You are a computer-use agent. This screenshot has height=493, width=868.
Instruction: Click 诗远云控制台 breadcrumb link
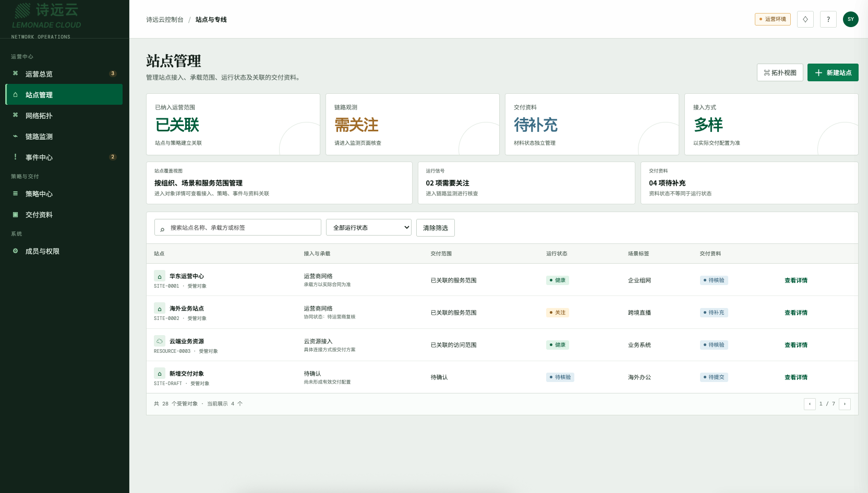(x=165, y=20)
